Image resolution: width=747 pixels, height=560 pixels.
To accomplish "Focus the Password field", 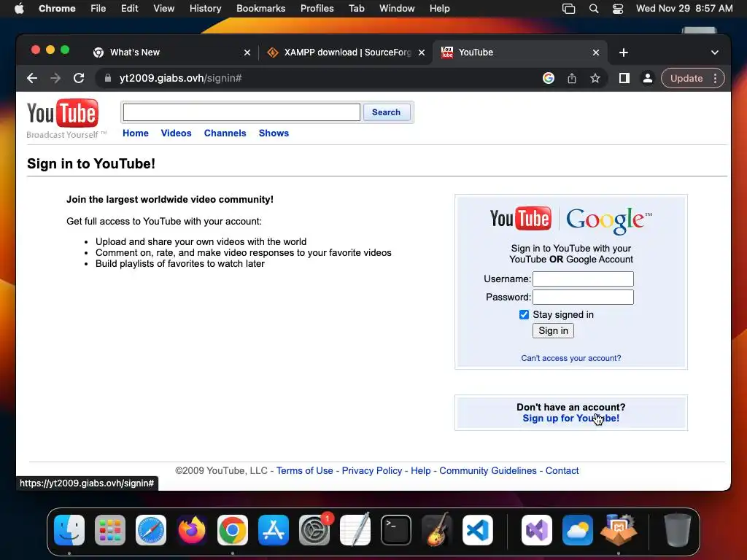I will coord(583,297).
